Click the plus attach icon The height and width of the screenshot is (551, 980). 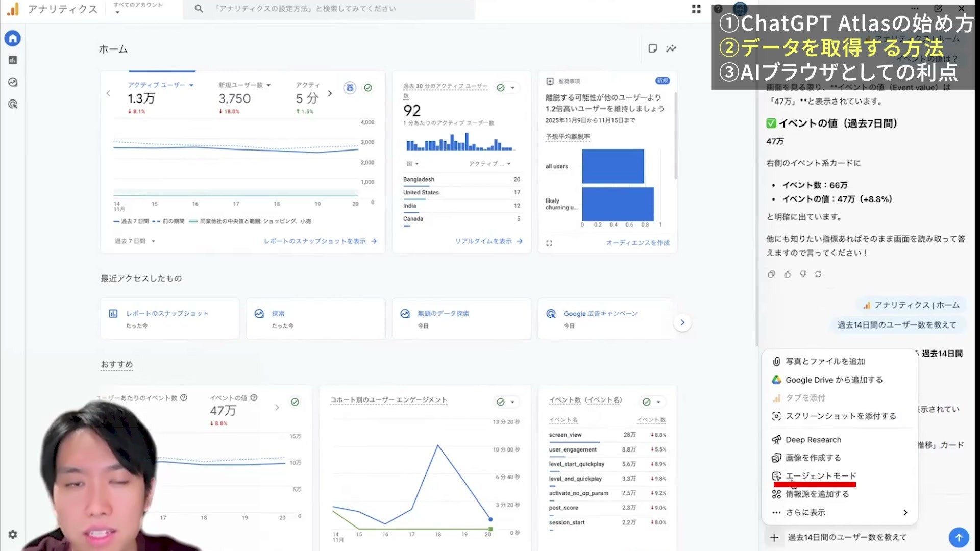coord(774,537)
